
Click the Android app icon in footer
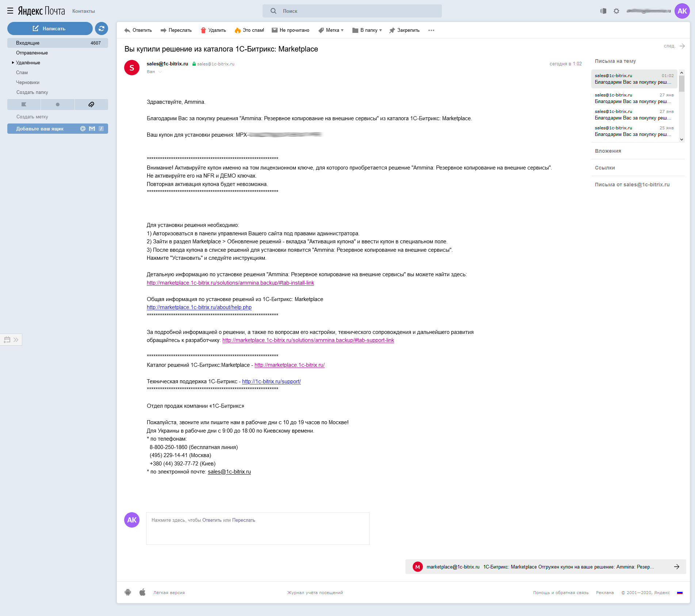click(128, 592)
